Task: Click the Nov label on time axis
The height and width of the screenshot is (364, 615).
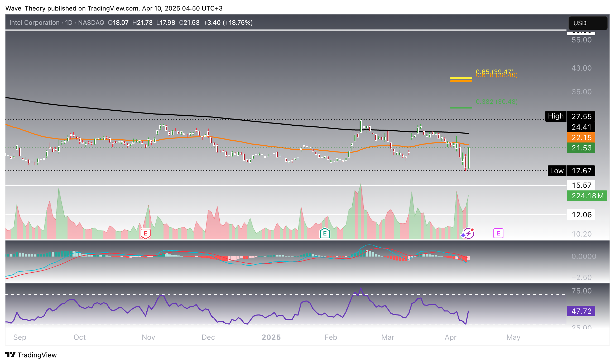Action: (148, 337)
